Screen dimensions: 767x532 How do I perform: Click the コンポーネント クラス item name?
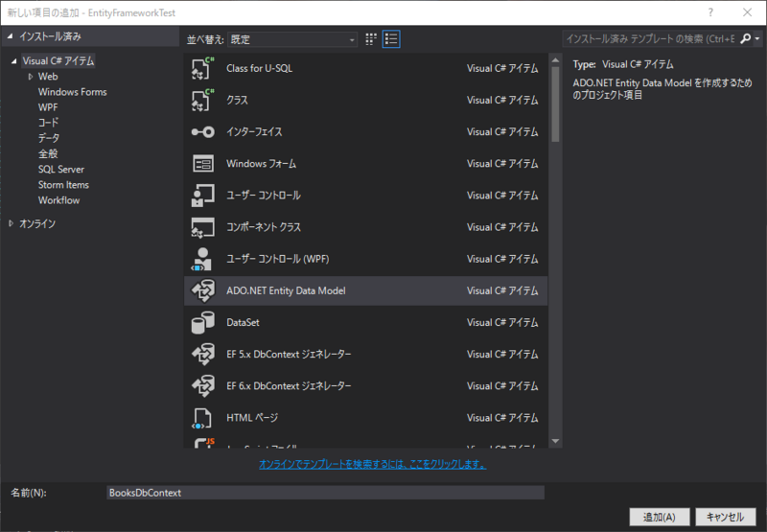264,227
